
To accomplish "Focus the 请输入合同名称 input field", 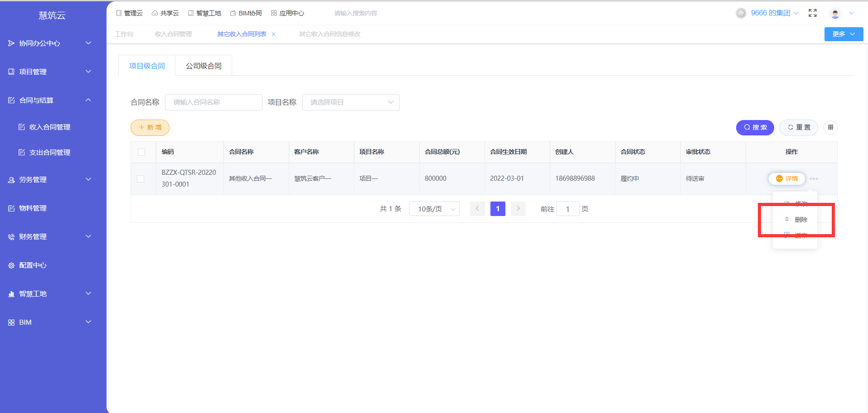I will (213, 102).
